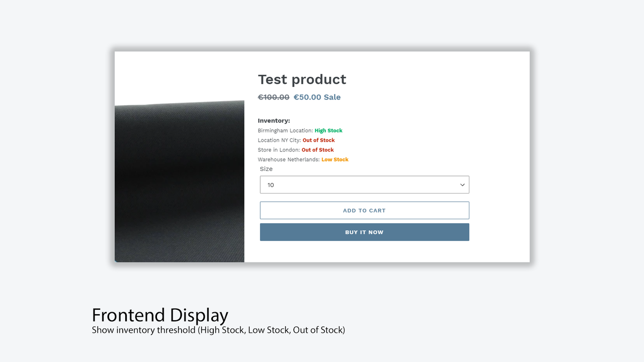This screenshot has height=362, width=644.
Task: Click the discounted price €50.00
Action: coord(307,97)
